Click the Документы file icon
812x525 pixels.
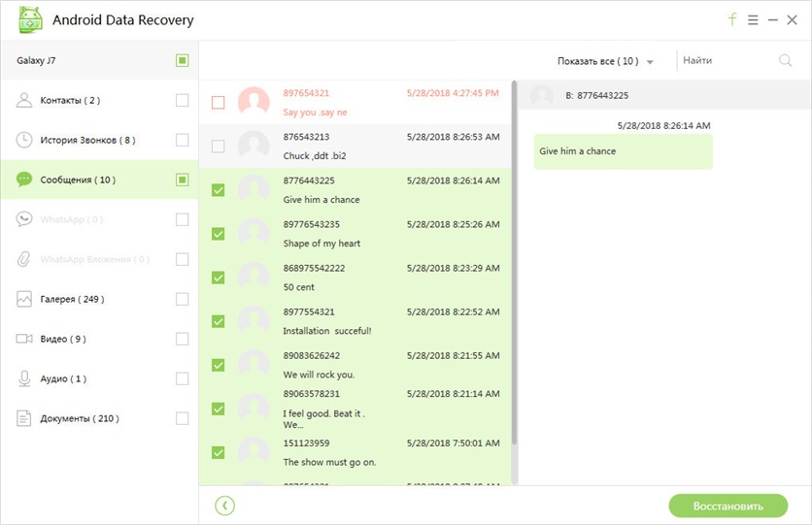coord(24,418)
